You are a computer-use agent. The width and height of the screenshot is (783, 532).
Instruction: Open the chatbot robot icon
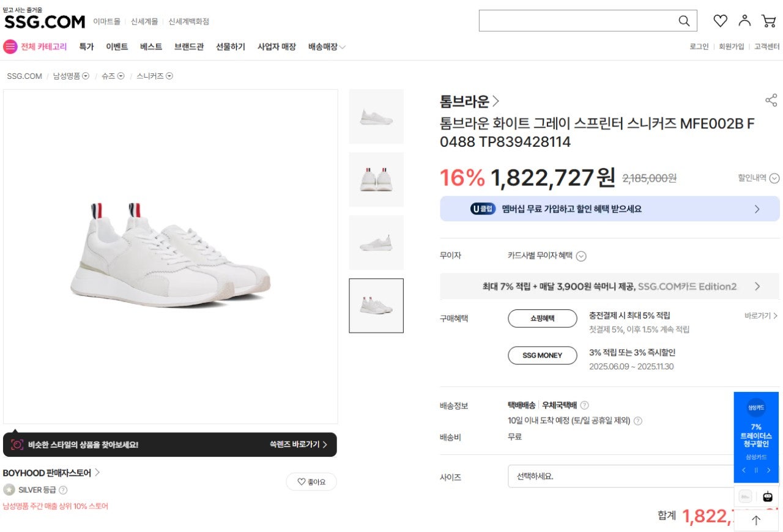tap(768, 497)
